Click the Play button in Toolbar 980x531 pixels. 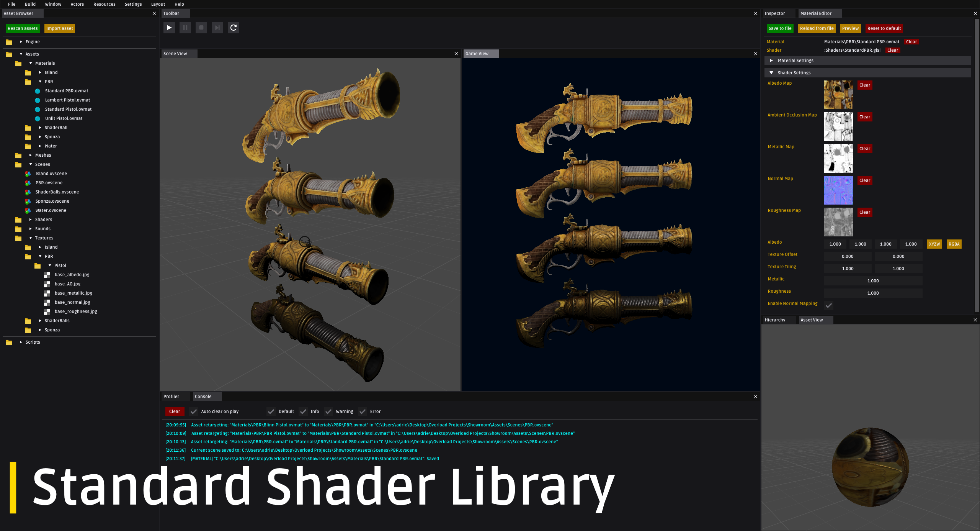pyautogui.click(x=169, y=28)
